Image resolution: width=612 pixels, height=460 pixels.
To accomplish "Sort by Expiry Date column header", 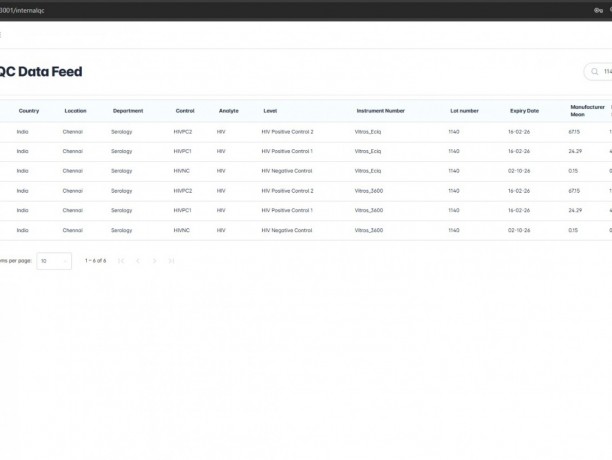I will (524, 111).
